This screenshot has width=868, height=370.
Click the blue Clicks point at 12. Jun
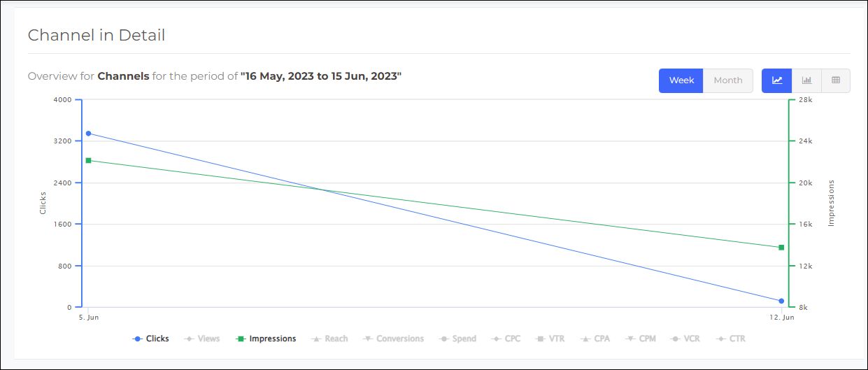pos(781,301)
